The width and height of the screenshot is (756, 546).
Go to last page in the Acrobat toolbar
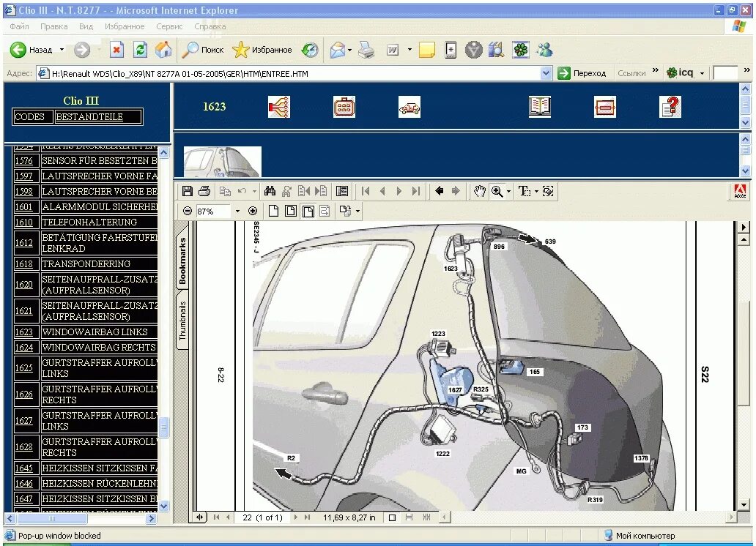pyautogui.click(x=416, y=191)
